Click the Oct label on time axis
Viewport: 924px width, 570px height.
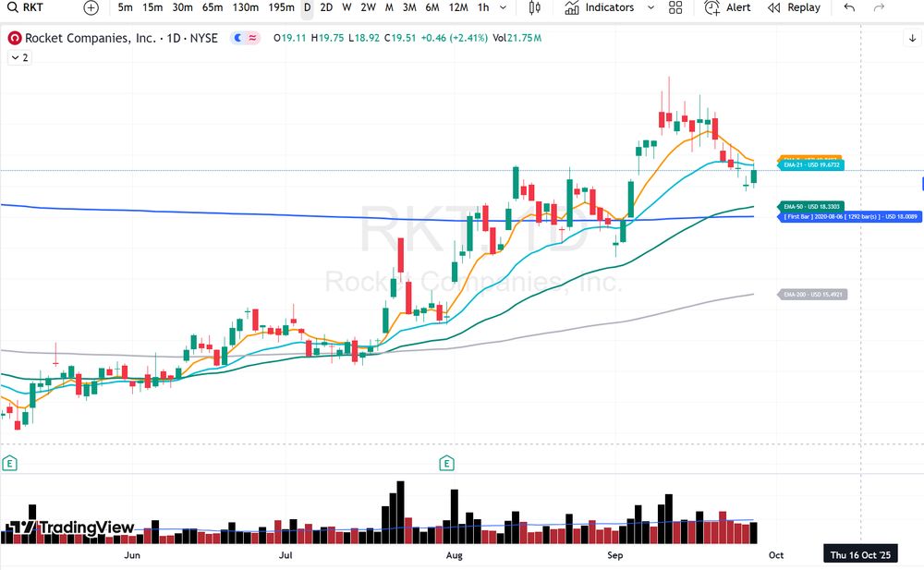776,555
